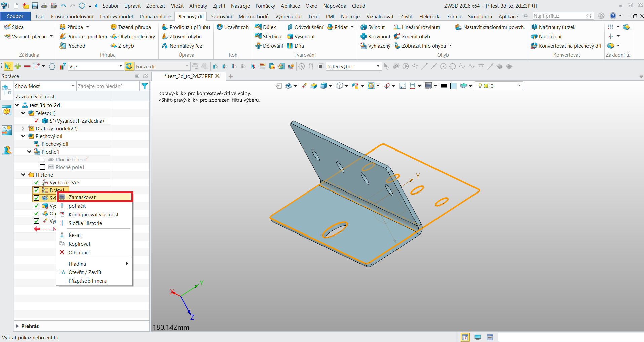
Task: Select the Důlek forming tool
Action: pyautogui.click(x=266, y=27)
